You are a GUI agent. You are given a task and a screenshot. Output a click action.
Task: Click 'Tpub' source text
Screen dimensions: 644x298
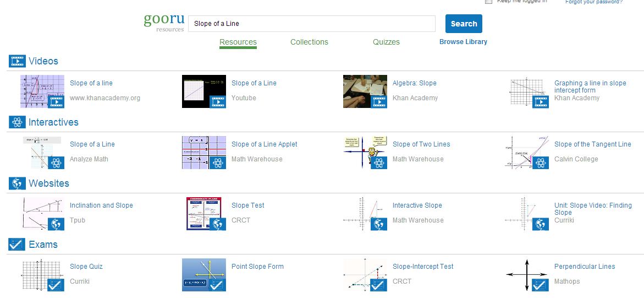click(78, 220)
